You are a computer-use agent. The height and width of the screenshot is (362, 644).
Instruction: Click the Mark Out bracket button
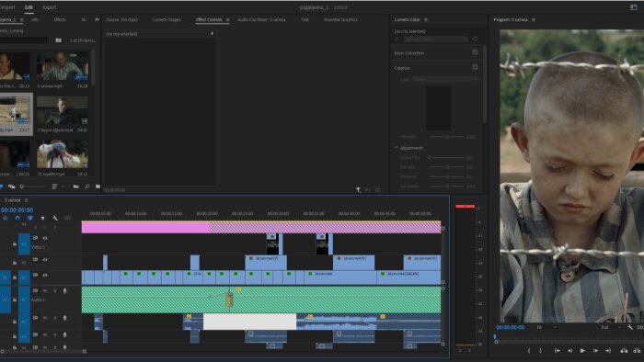point(541,351)
